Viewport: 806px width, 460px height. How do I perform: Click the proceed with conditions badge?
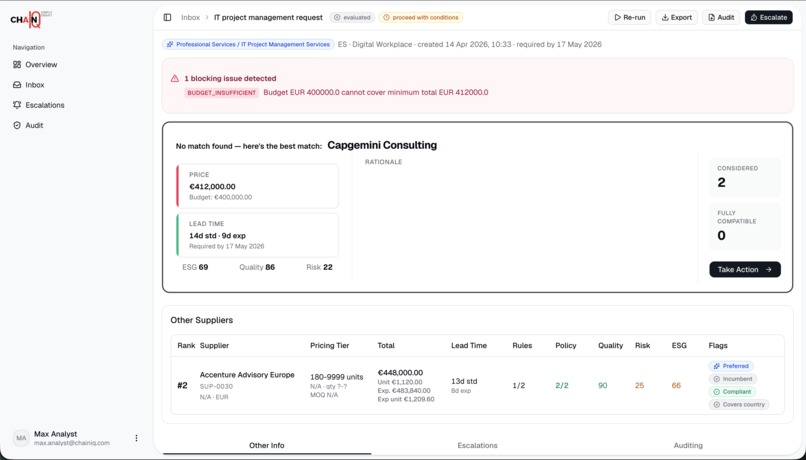420,17
